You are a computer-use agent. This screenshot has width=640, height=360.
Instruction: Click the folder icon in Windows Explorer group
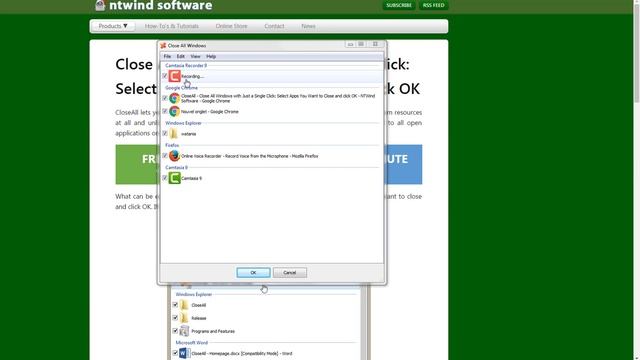coord(174,133)
